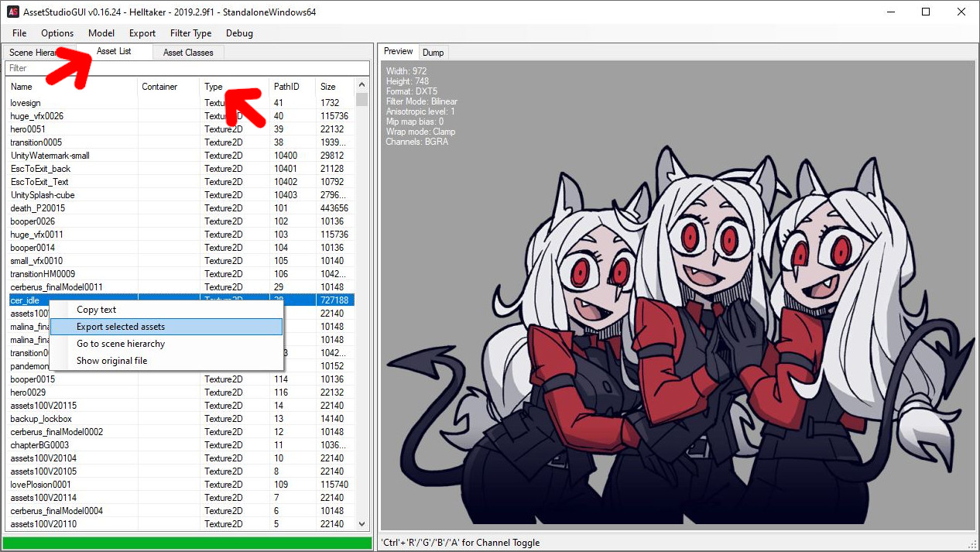Switch to the Asset Classes tab
Screen dimensions: 980x552
(188, 53)
